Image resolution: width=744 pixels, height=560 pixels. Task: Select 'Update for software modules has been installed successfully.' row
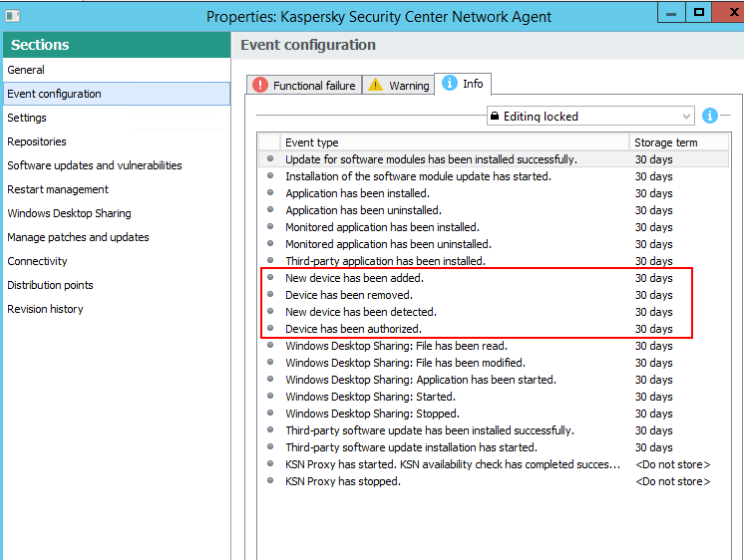494,159
